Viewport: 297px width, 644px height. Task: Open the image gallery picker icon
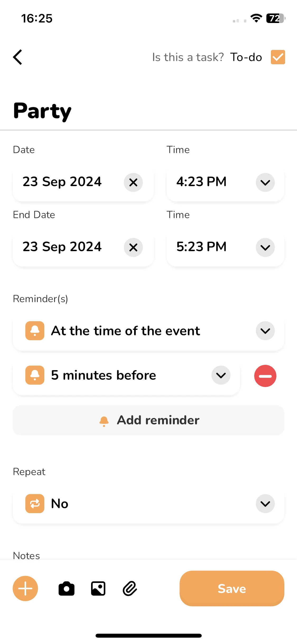click(x=98, y=588)
